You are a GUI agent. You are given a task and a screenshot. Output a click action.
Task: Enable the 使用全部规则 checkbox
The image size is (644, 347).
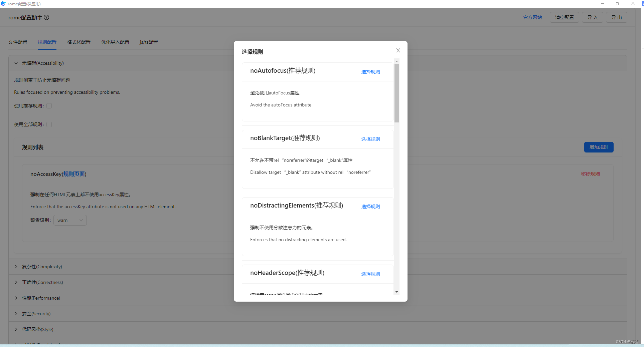tap(49, 124)
